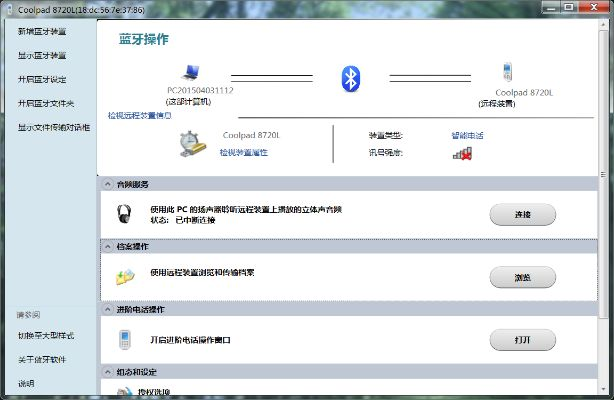Viewport: 614px width, 400px height.
Task: Select 切换至大型样式 in the sidebar
Action: (x=46, y=335)
